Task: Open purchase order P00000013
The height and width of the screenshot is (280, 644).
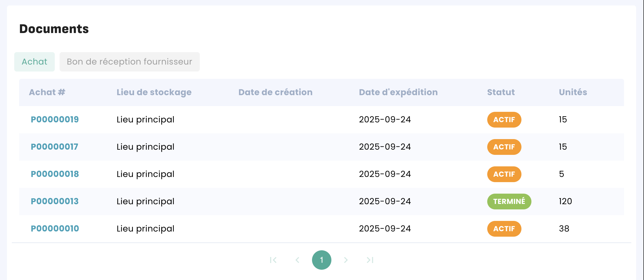Action: [x=55, y=201]
